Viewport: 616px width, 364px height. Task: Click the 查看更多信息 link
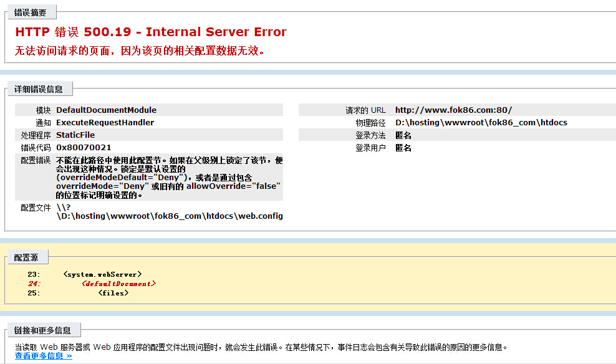44,356
